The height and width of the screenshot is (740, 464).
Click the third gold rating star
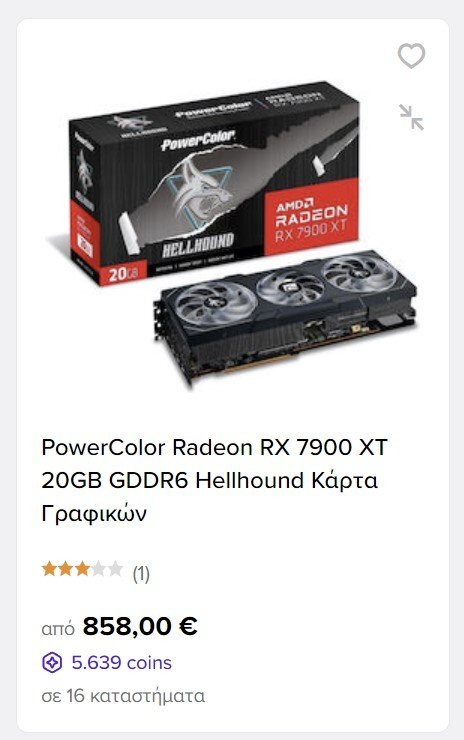coord(82,569)
